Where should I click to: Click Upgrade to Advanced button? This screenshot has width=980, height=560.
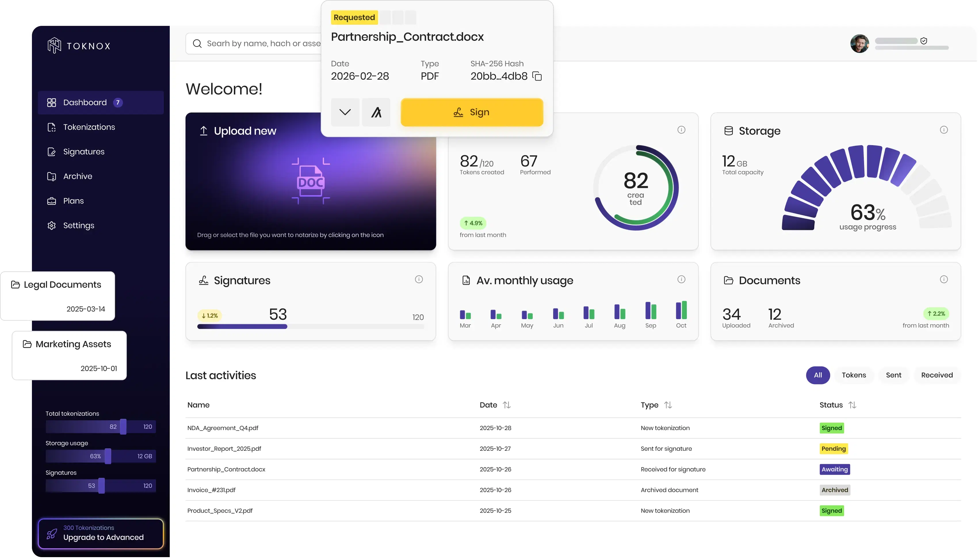coord(101,534)
